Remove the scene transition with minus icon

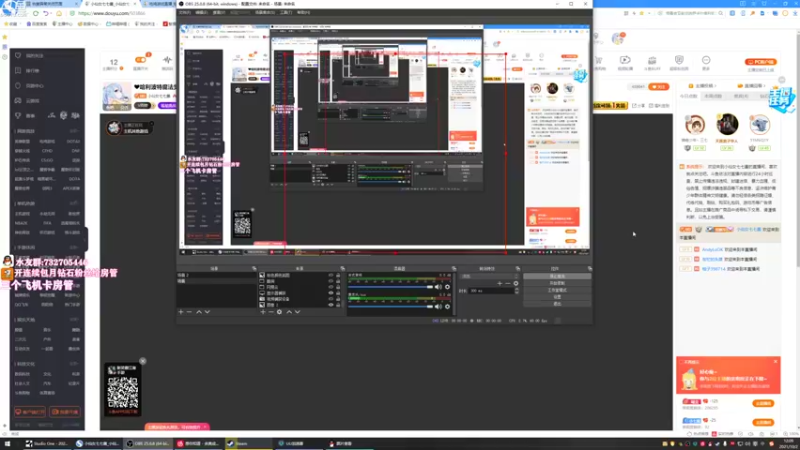tap(508, 283)
